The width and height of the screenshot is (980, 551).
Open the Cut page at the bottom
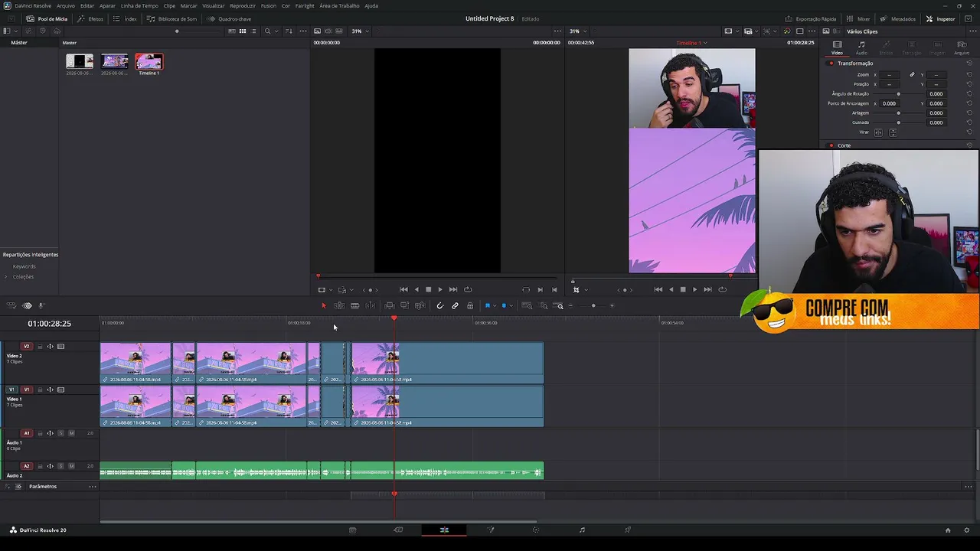[398, 530]
